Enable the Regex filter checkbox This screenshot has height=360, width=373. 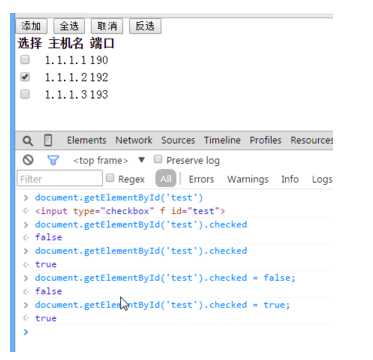point(110,178)
